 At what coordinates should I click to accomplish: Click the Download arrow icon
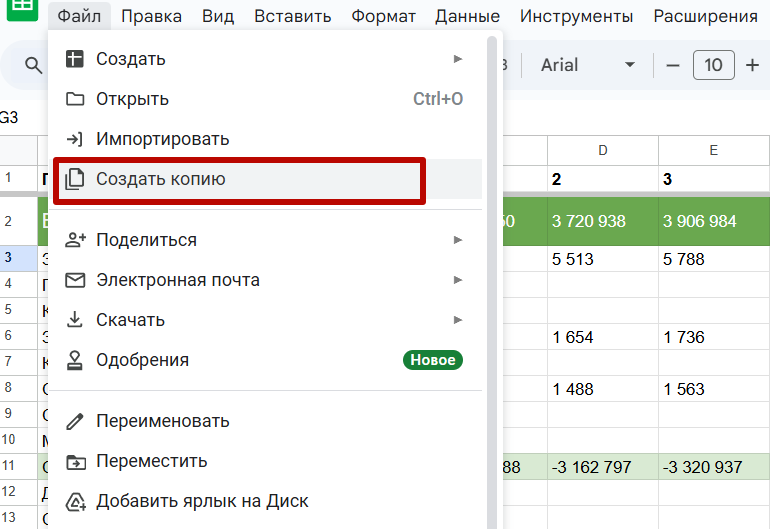click(75, 320)
